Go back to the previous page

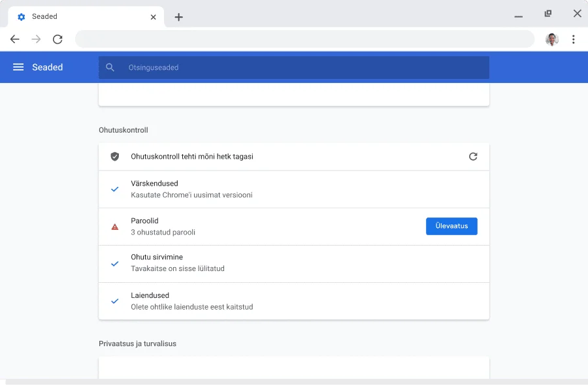[14, 39]
